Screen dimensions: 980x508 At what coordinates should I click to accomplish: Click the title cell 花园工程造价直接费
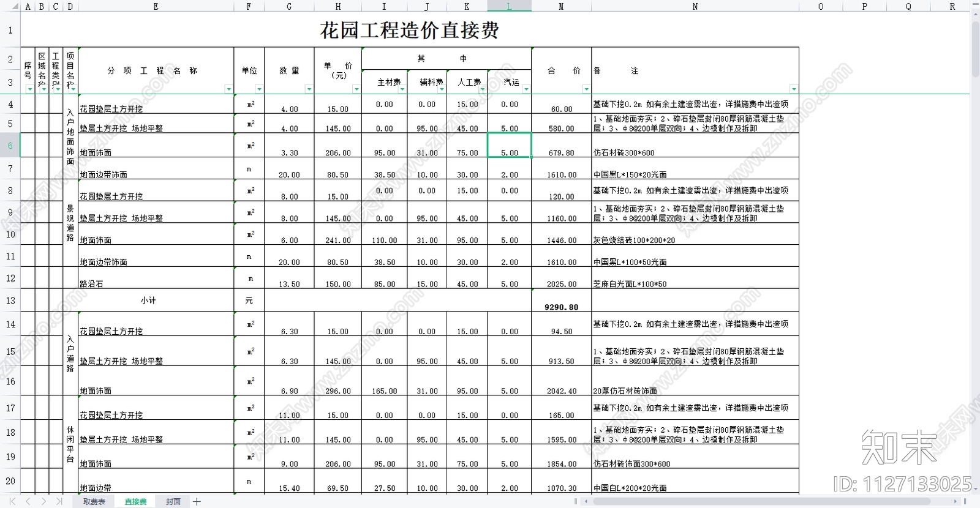click(x=410, y=30)
